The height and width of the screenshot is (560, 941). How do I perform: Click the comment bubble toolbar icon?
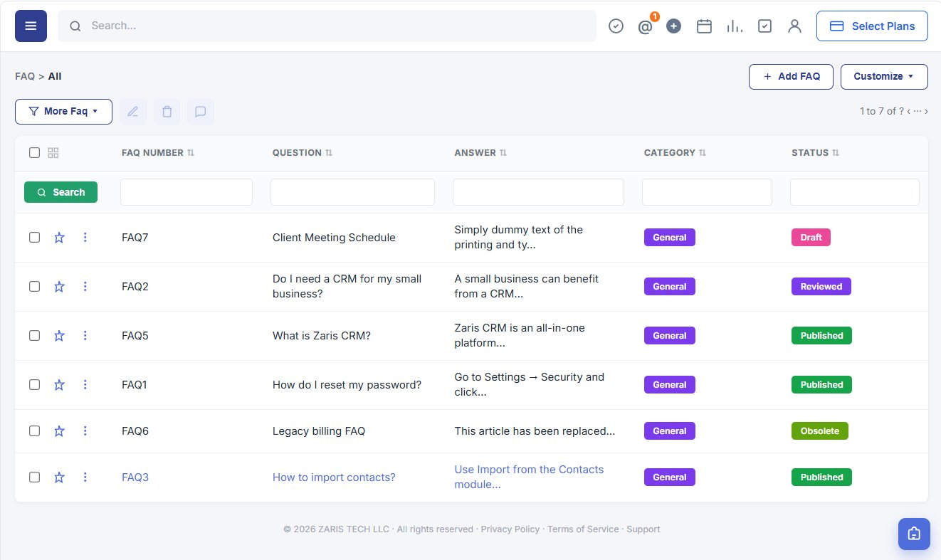[201, 112]
